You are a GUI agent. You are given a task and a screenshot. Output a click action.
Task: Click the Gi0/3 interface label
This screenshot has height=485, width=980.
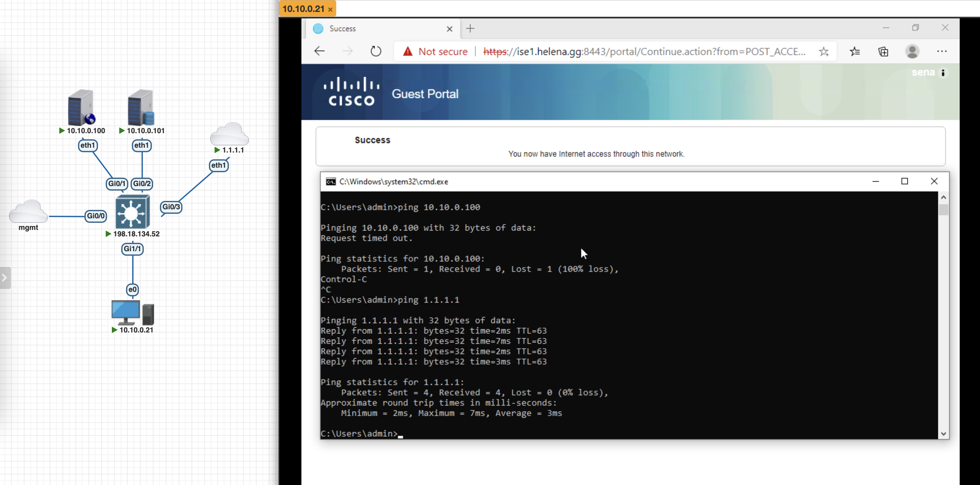(x=171, y=207)
